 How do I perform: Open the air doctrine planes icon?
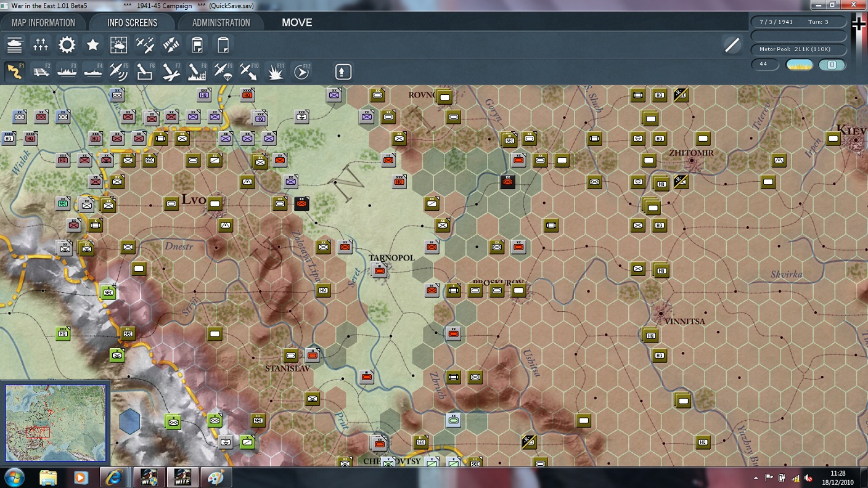tap(144, 45)
